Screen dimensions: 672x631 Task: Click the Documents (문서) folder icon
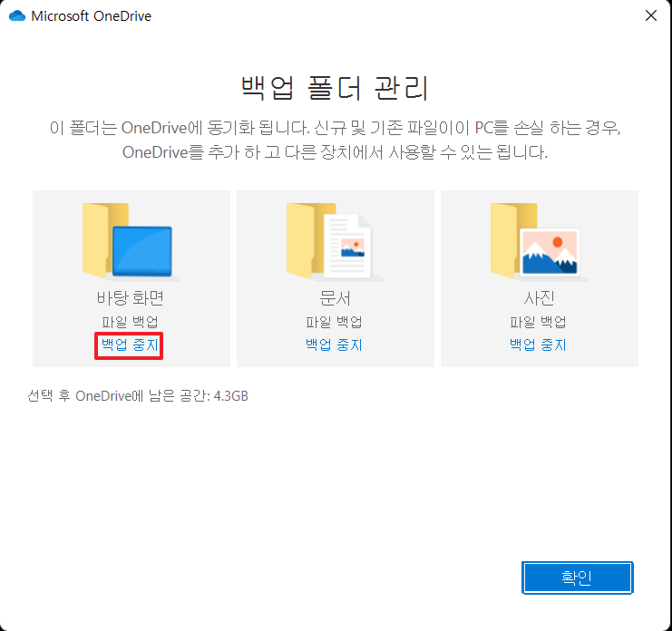335,241
